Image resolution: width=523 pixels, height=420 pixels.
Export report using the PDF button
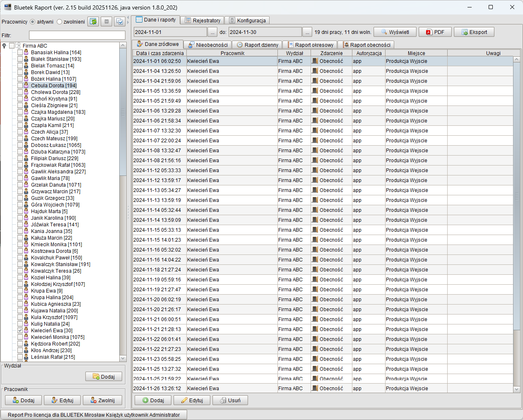click(x=434, y=32)
